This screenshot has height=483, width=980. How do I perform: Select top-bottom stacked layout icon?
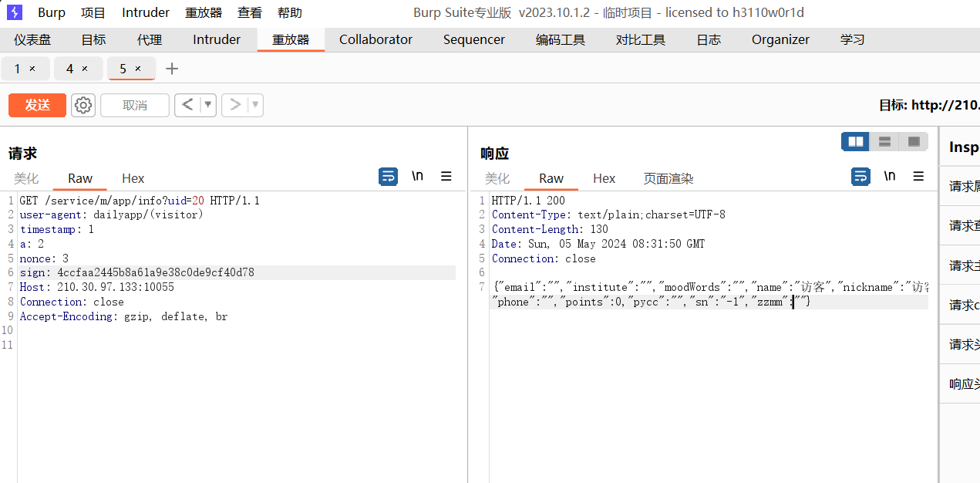(x=884, y=141)
